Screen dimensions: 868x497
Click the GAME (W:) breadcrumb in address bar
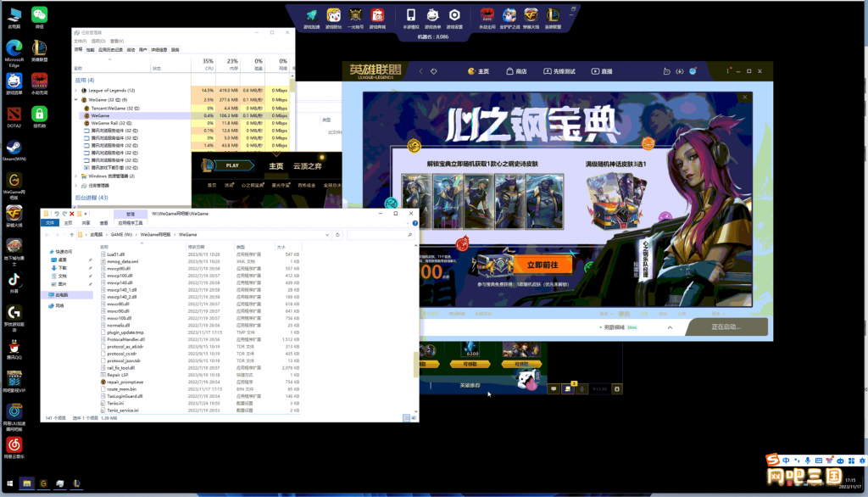(121, 235)
